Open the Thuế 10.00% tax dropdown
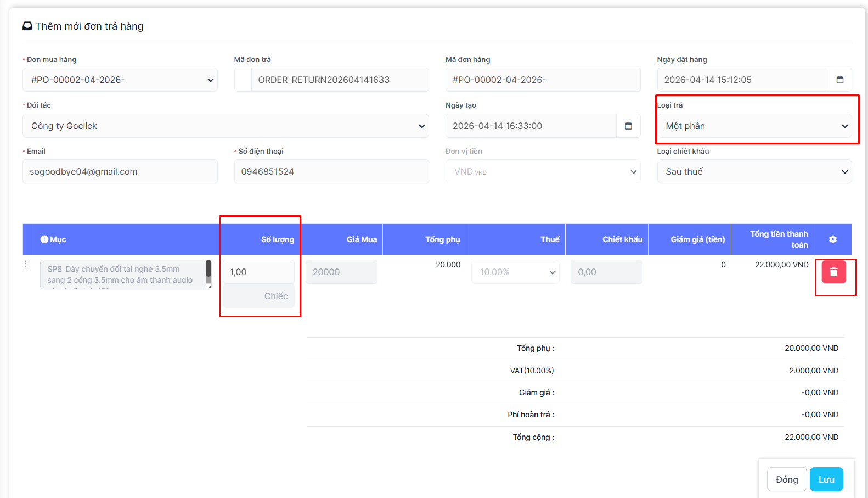The image size is (868, 498). [x=515, y=272]
